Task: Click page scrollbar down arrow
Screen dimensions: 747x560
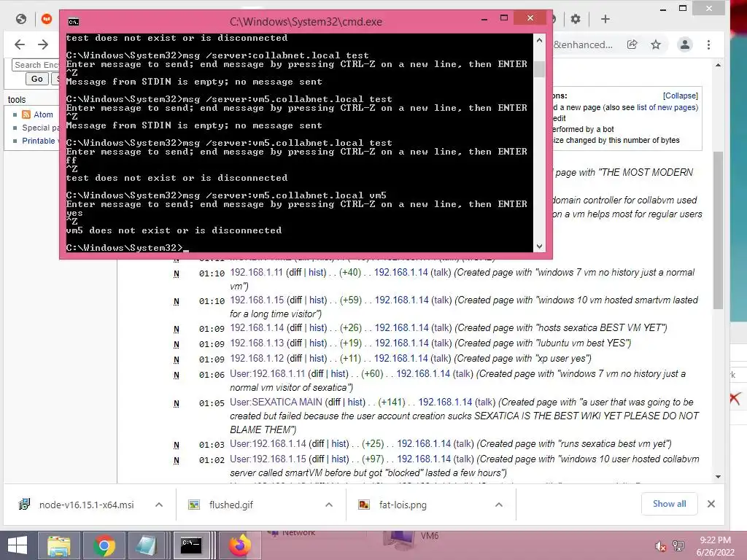Action: click(718, 477)
